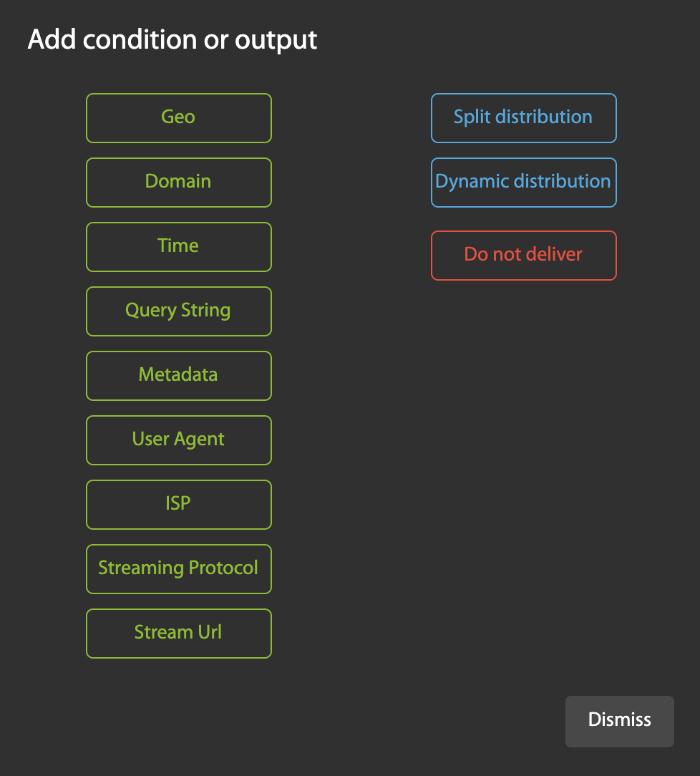Add an ISP condition

[179, 505]
